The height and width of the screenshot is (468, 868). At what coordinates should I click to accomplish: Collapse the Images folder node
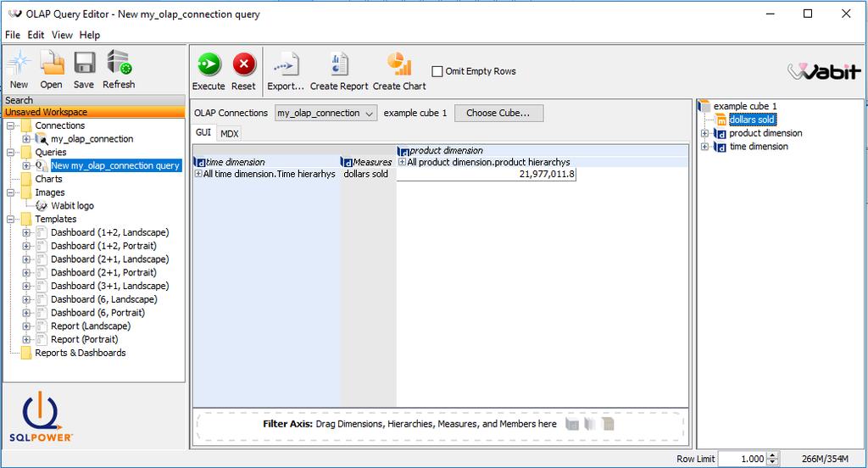pyautogui.click(x=10, y=192)
